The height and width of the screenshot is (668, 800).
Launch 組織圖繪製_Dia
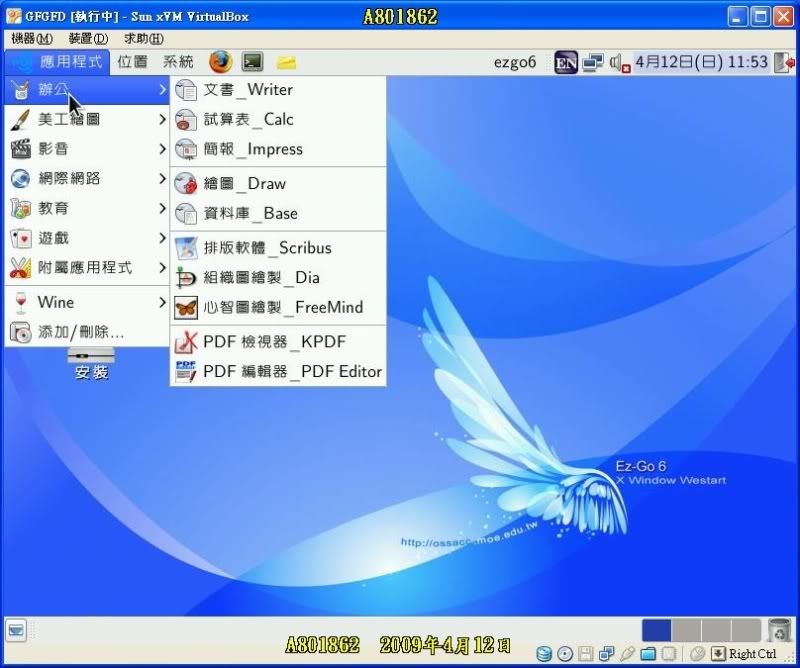point(278,278)
